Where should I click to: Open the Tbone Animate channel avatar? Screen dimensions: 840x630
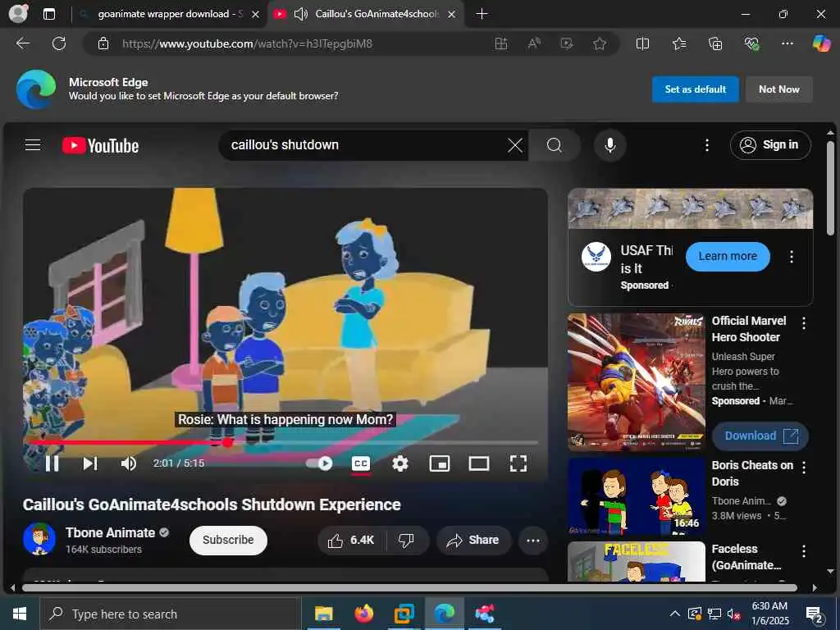[x=39, y=539]
